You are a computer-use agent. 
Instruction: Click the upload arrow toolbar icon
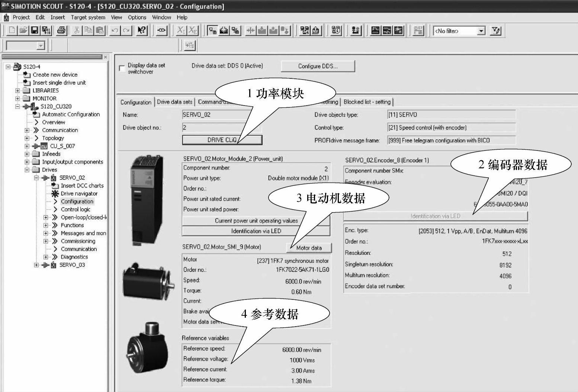[316, 30]
